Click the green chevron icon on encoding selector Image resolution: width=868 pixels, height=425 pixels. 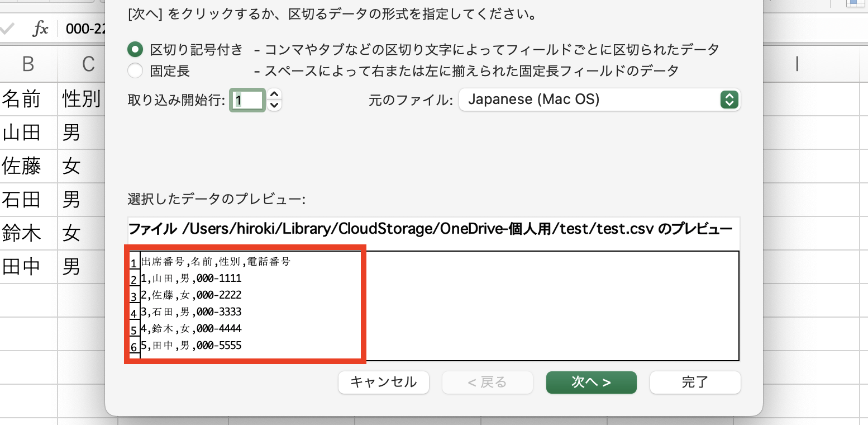pos(729,99)
